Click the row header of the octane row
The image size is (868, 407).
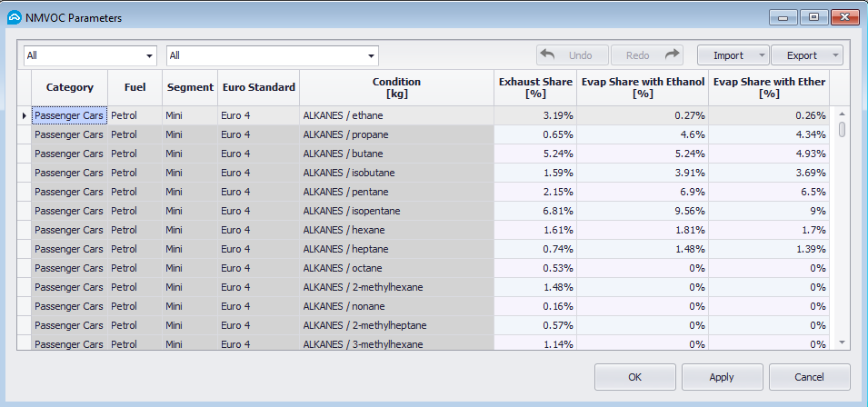pos(24,268)
